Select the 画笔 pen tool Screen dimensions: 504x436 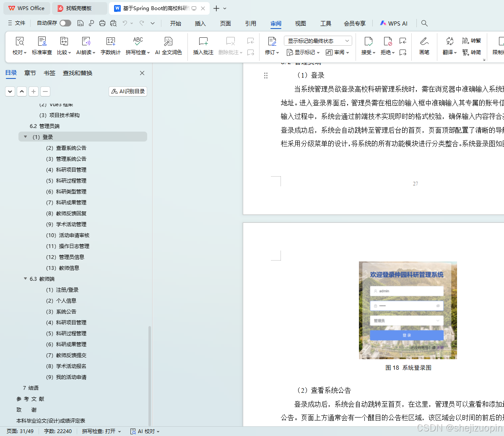424,46
